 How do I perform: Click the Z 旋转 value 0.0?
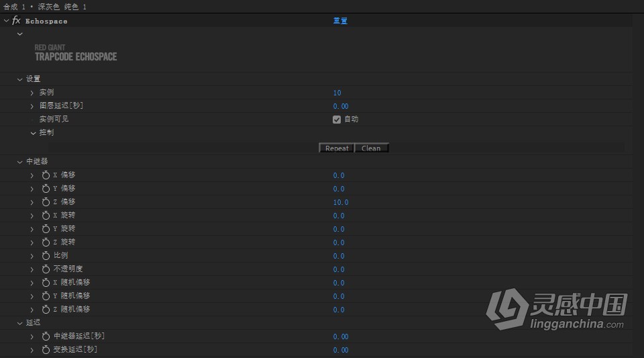click(x=338, y=242)
